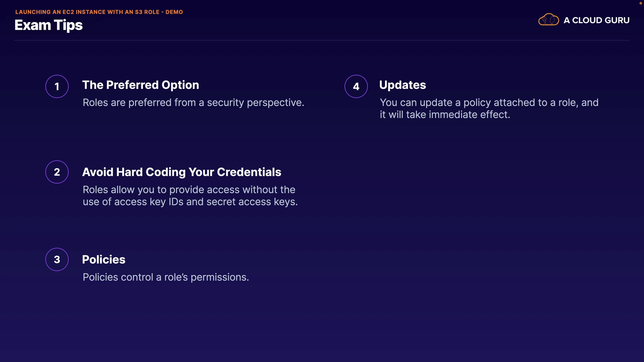Click the word 'DEMO' in the subtitle
This screenshot has height=362, width=644.
coord(174,12)
